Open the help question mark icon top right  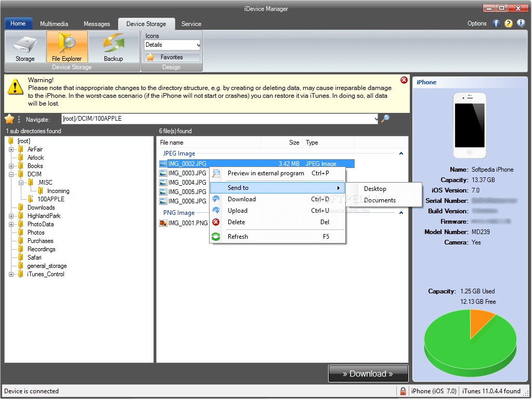508,23
